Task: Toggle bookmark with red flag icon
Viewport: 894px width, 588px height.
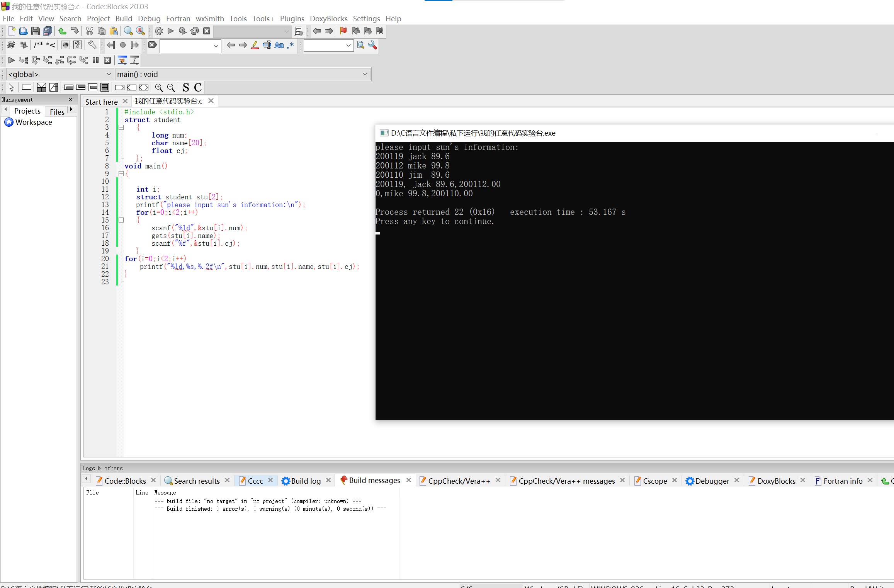Action: click(343, 31)
